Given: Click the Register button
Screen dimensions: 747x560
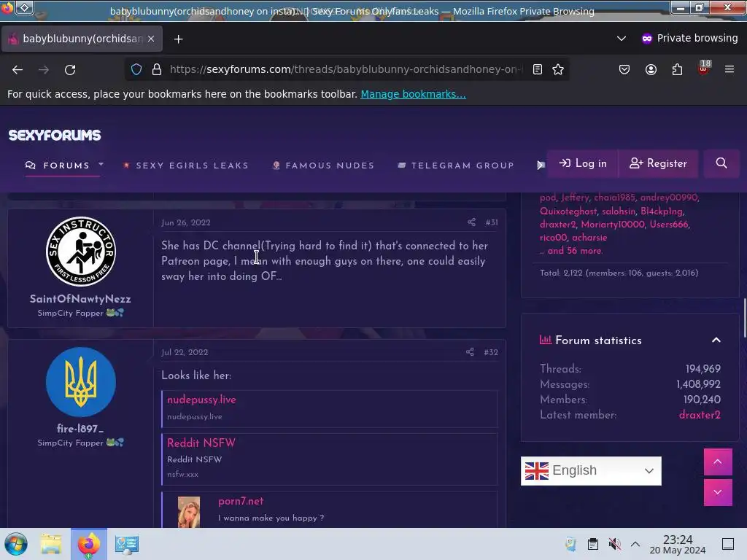Looking at the screenshot, I should [x=658, y=163].
